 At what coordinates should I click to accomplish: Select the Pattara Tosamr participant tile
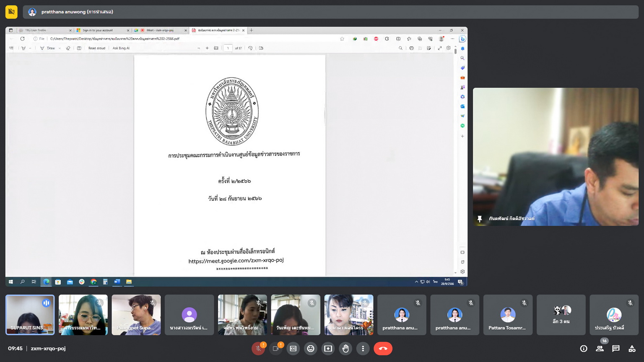tap(508, 315)
